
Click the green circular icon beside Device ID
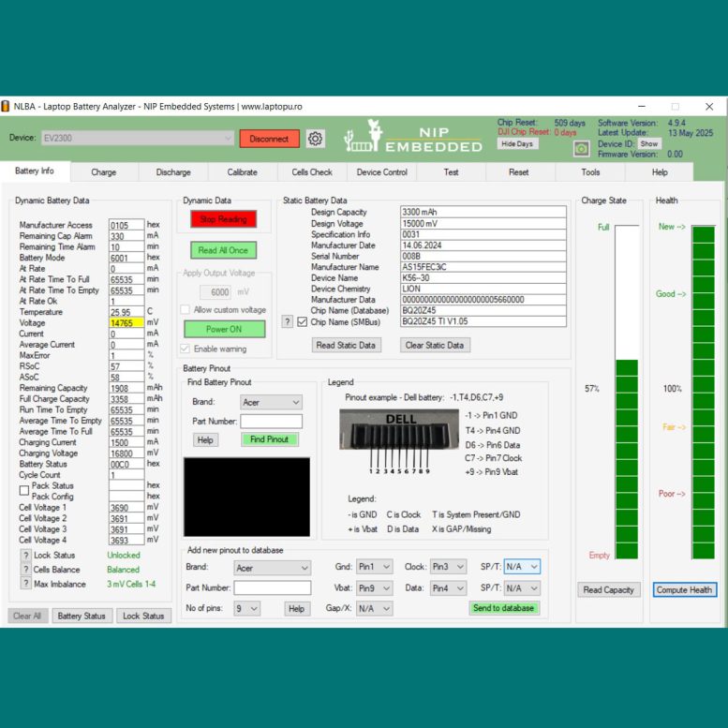click(x=581, y=149)
